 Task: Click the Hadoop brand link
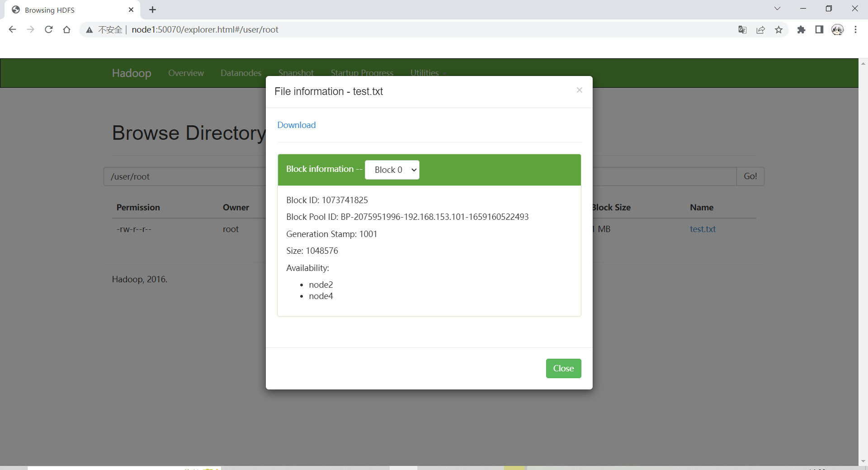[x=132, y=73]
